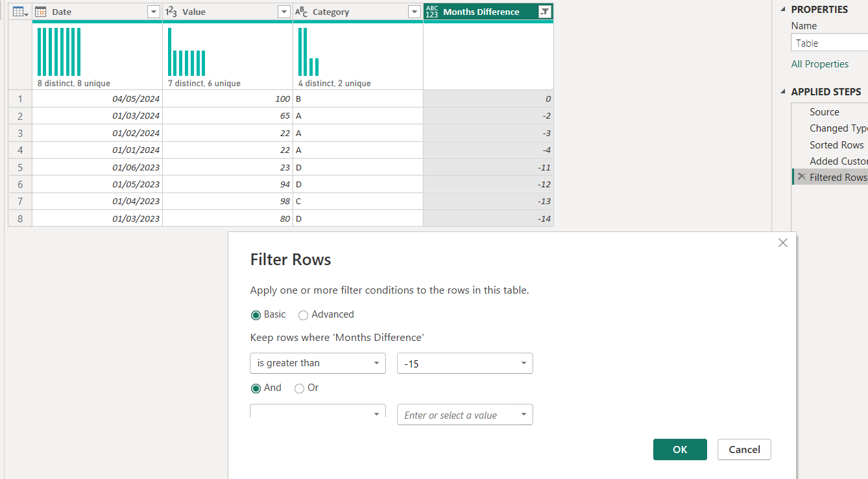Click the Category column header
868x479 pixels.
coord(357,12)
